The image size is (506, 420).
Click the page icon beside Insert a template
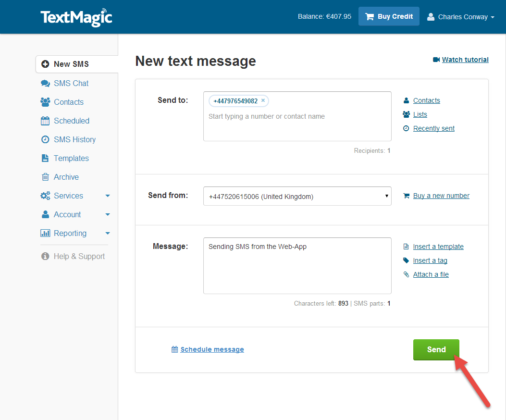point(406,247)
